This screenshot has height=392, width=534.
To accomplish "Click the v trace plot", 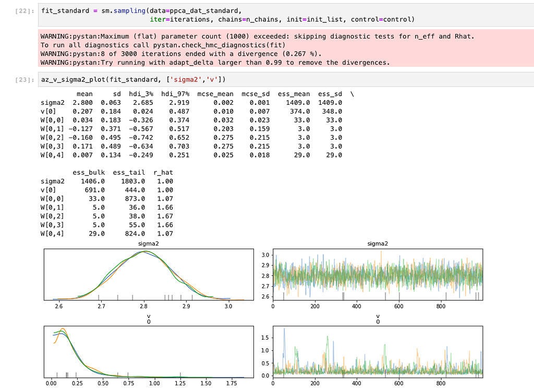I will point(378,353).
